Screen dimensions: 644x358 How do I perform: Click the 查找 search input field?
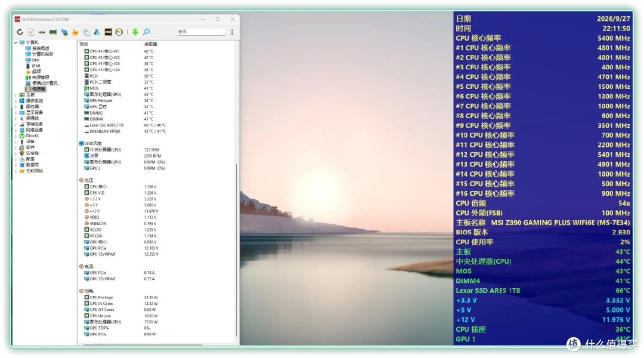tap(201, 32)
